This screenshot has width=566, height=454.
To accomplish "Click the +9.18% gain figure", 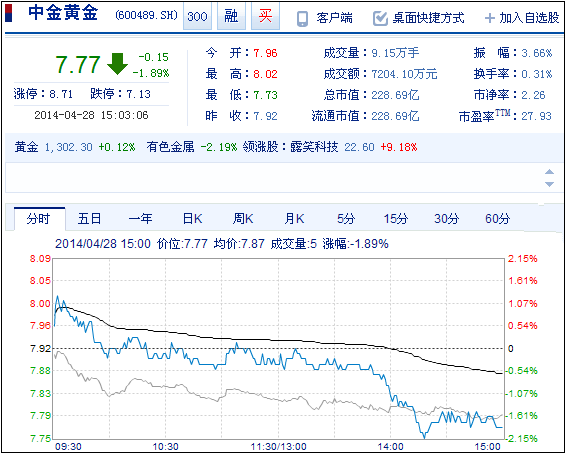I will coord(399,147).
